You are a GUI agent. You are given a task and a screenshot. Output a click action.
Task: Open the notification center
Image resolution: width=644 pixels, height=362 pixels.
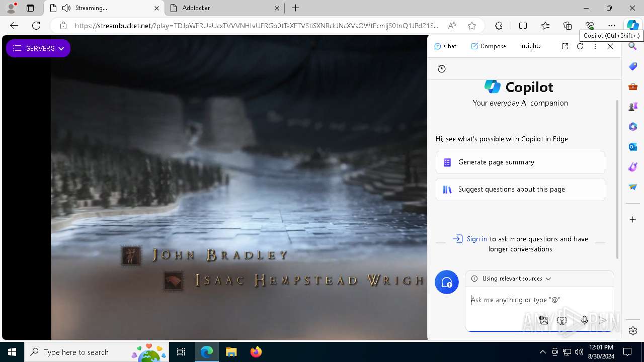[627, 352]
